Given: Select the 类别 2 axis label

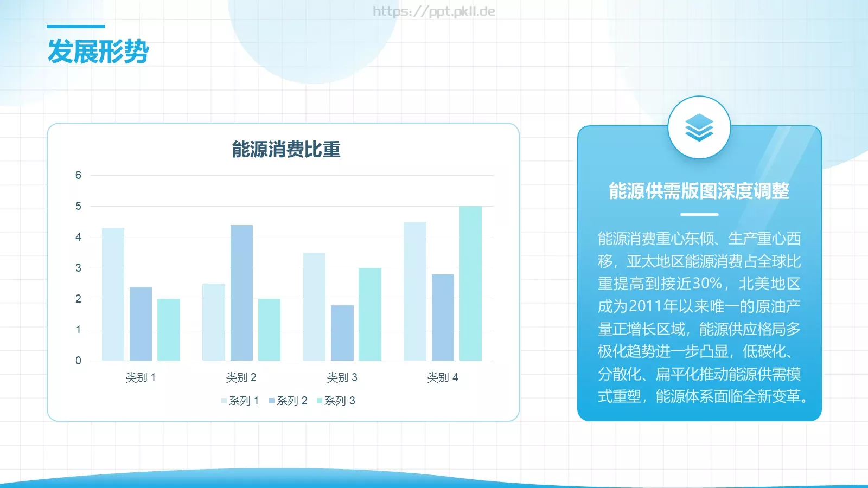Looking at the screenshot, I should [241, 377].
